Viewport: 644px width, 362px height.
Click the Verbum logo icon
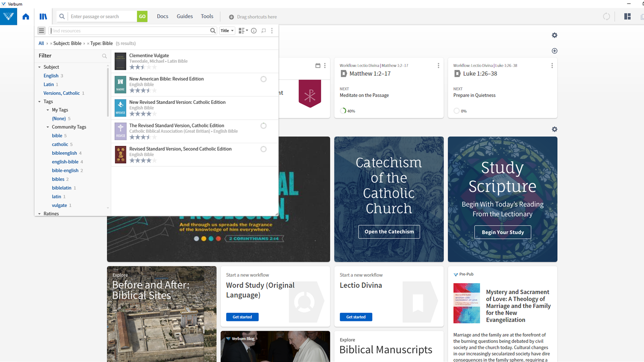8,16
